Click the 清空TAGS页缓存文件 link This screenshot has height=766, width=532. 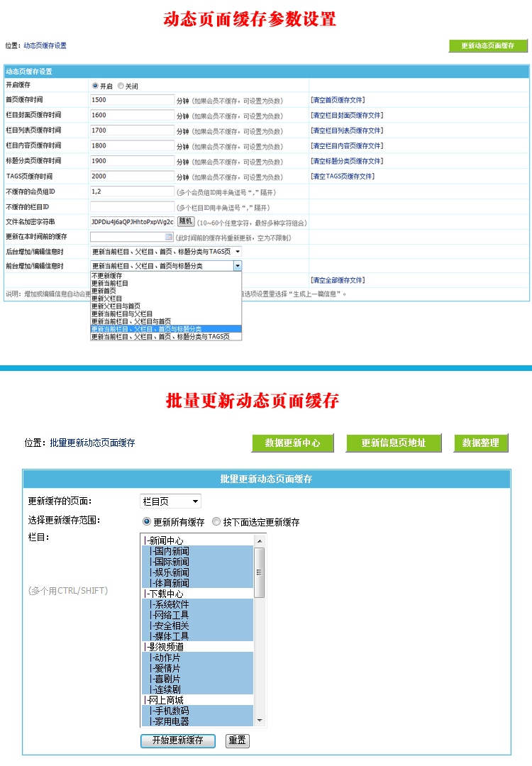point(343,176)
